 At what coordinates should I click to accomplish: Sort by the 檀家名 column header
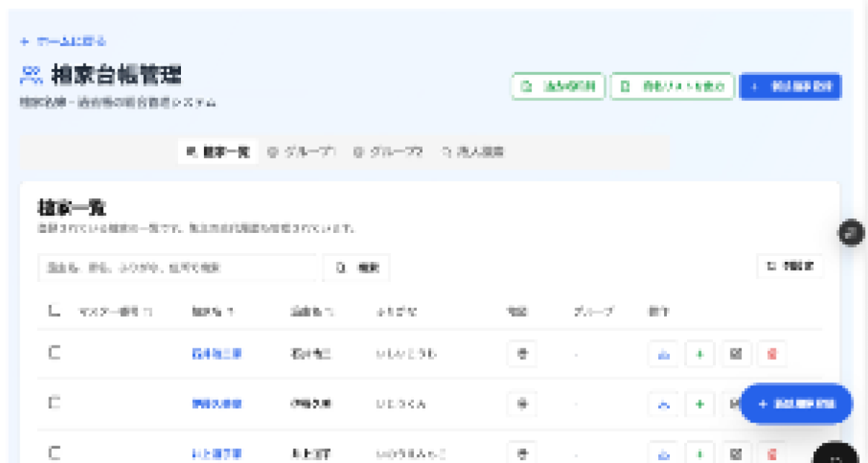pos(213,312)
